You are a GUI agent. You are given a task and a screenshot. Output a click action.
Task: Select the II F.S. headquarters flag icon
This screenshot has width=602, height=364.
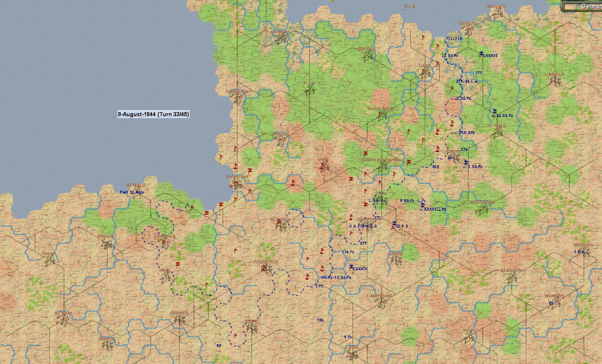pyautogui.click(x=394, y=223)
